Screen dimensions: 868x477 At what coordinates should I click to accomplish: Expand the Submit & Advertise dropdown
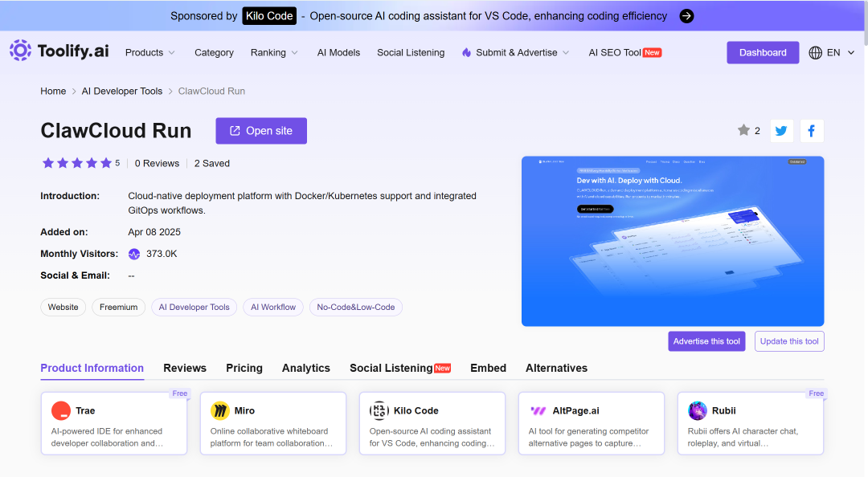[516, 52]
